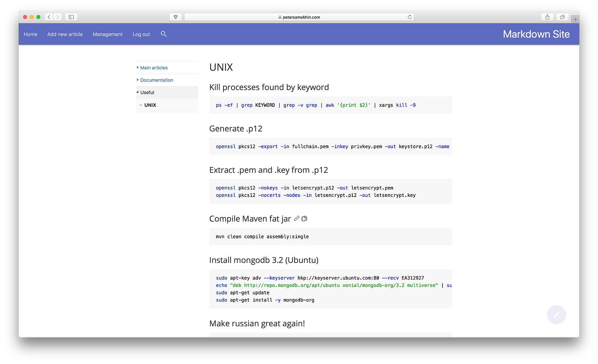598x364 pixels.
Task: Click heading 'Kill processes found by keyword'
Action: tap(269, 87)
